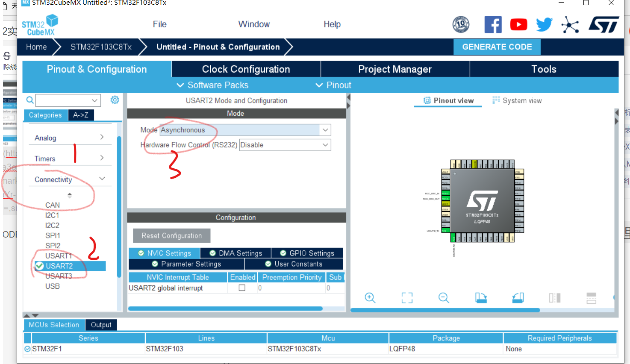
Task: Zoom in on the pinout view
Action: click(x=370, y=298)
